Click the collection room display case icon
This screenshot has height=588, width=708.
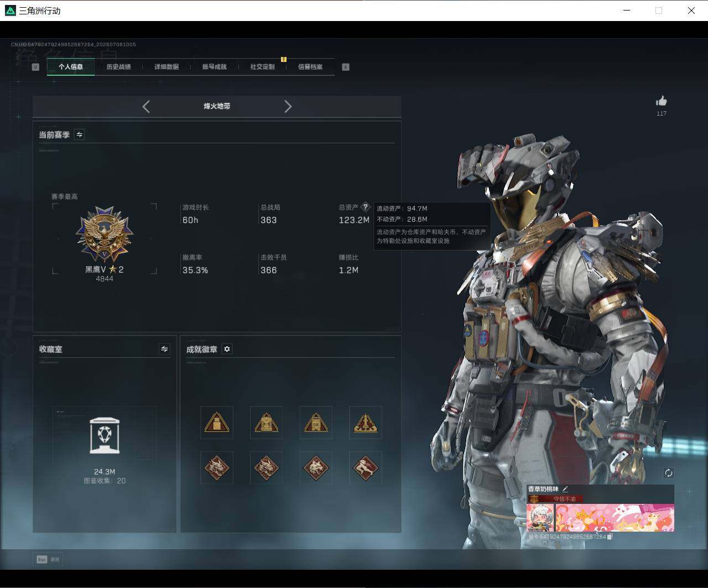(x=105, y=440)
